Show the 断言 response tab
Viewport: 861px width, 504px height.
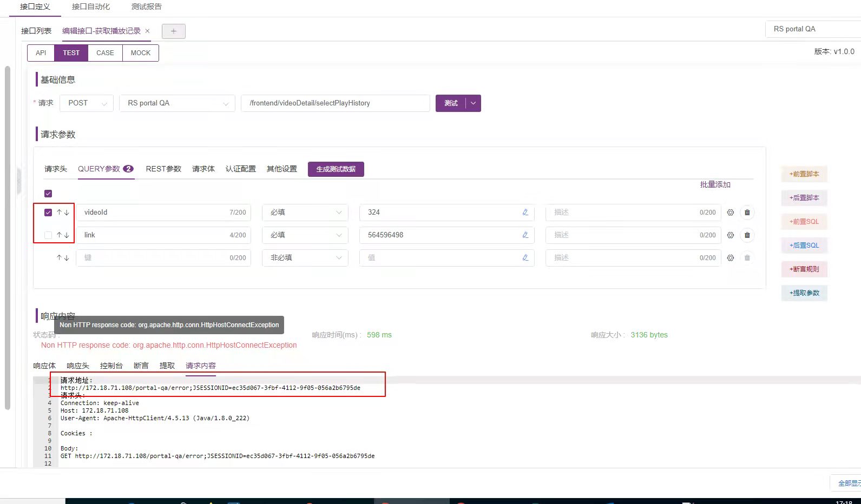(x=141, y=366)
